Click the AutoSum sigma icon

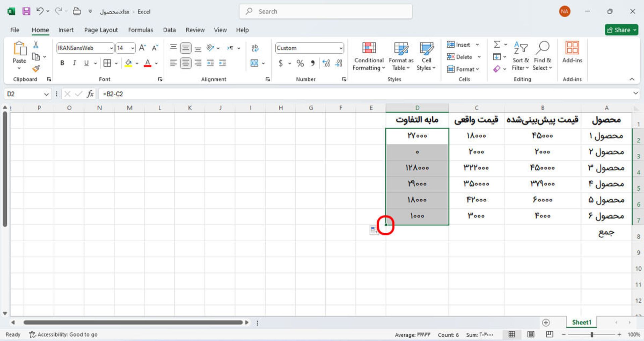point(497,44)
